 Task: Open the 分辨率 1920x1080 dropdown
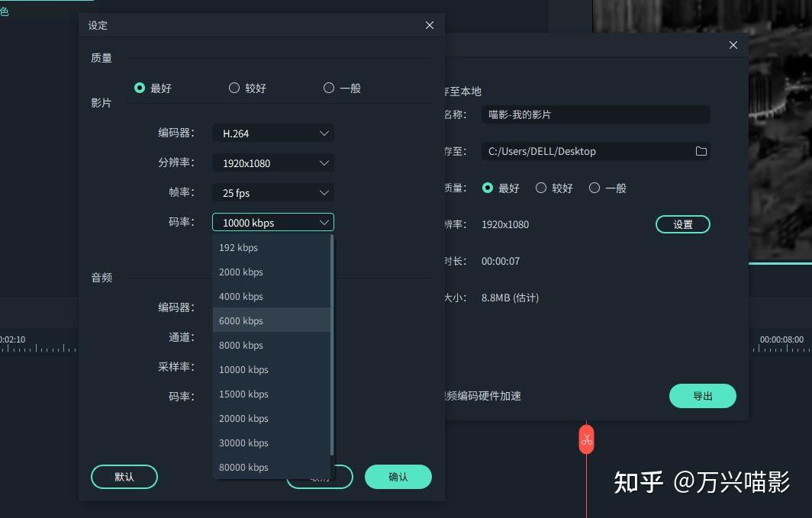pos(273,163)
